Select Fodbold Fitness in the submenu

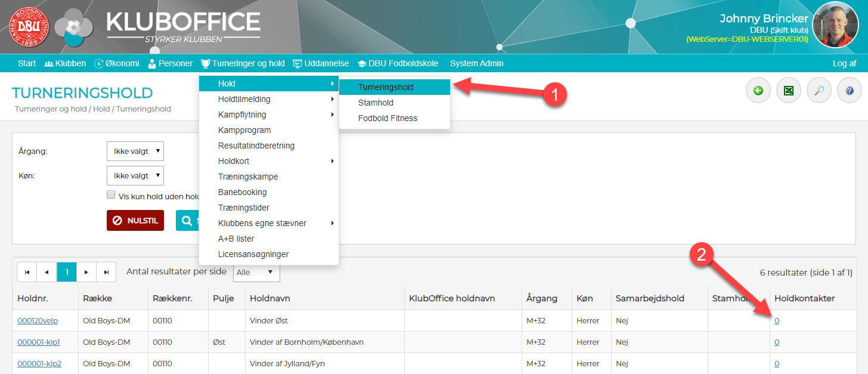coord(394,118)
